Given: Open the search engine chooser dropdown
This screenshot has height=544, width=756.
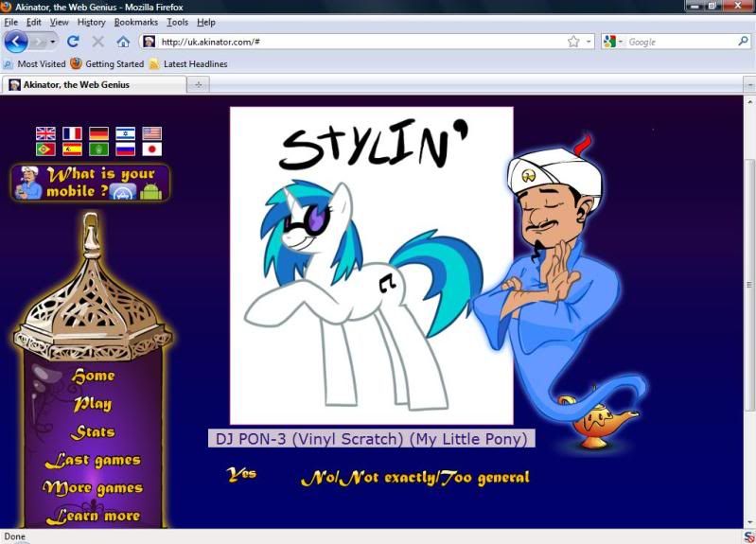Looking at the screenshot, I should 621,42.
